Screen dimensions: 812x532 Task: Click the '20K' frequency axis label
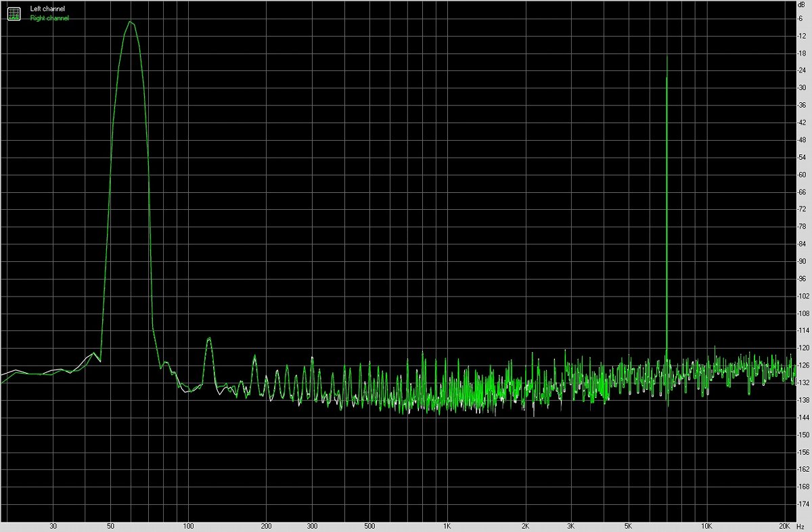pos(785,525)
